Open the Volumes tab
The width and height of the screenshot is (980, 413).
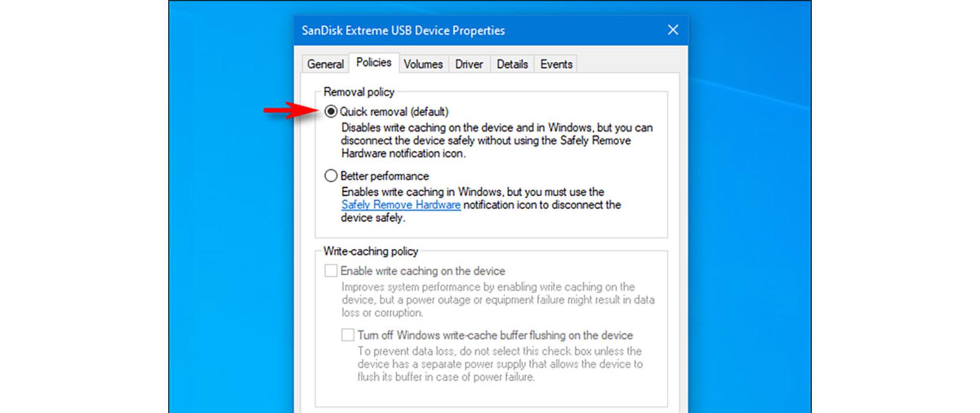pos(423,64)
